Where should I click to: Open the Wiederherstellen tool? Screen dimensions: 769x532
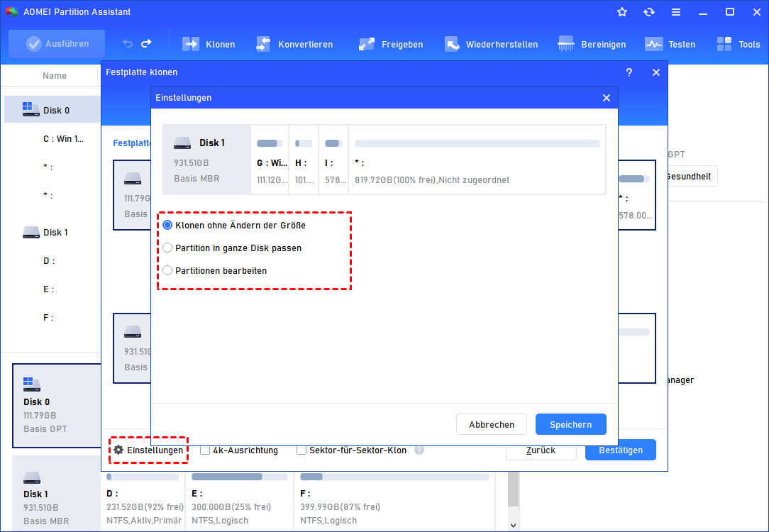click(453, 44)
